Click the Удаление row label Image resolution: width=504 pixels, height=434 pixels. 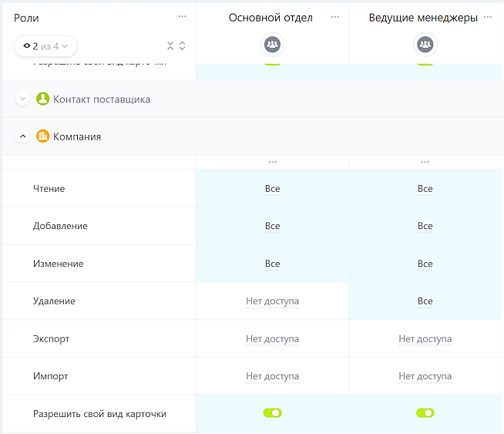54,301
